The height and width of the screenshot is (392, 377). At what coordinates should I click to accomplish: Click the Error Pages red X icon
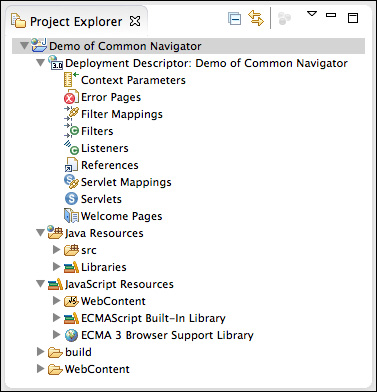tap(71, 97)
